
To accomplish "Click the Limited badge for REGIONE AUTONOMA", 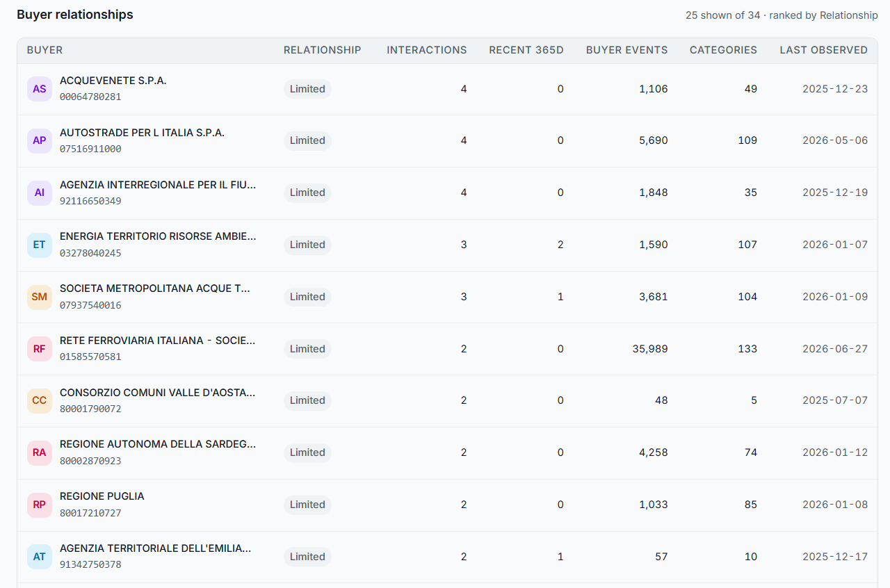I will point(307,452).
